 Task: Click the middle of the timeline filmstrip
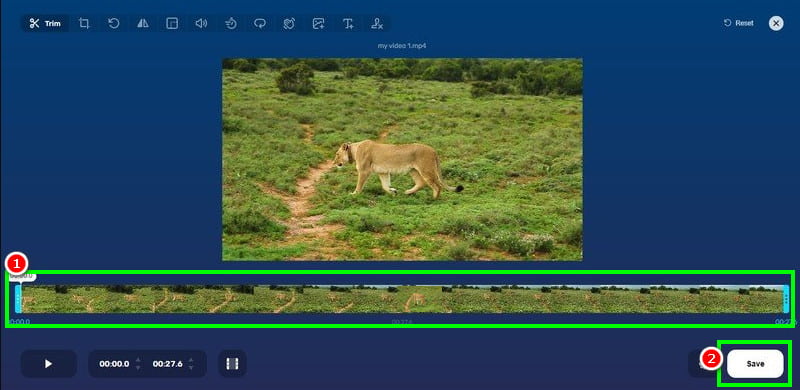point(402,299)
